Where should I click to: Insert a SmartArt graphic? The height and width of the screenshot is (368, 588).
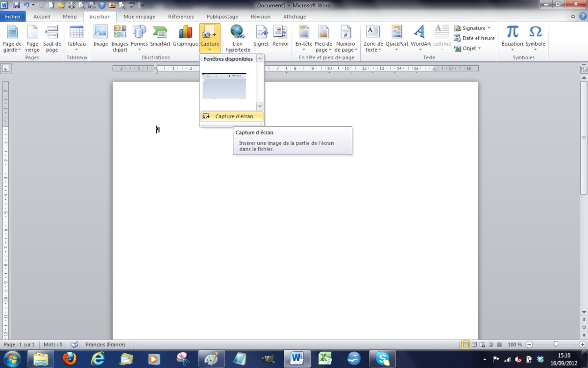point(160,36)
